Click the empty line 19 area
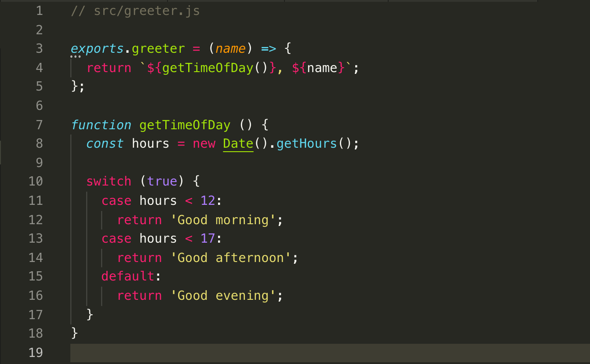 pyautogui.click(x=176, y=353)
